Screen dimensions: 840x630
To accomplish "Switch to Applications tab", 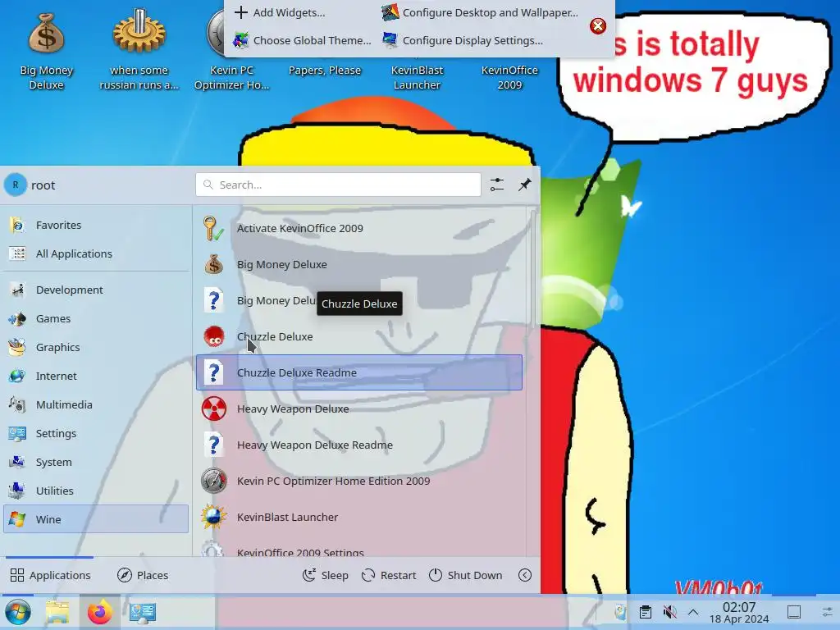I will pyautogui.click(x=50, y=575).
